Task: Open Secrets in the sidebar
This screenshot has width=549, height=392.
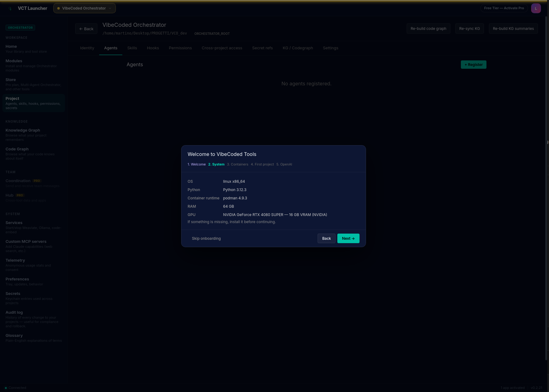Action: click(34, 298)
